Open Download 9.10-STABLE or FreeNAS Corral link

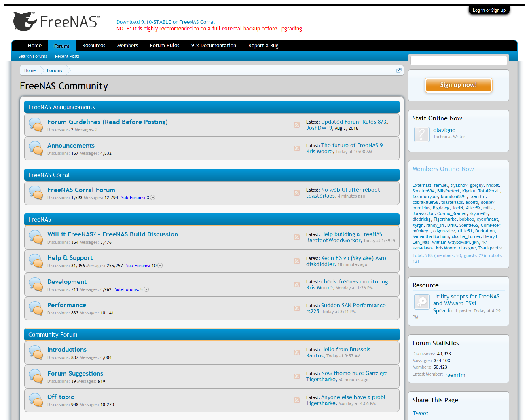point(165,22)
